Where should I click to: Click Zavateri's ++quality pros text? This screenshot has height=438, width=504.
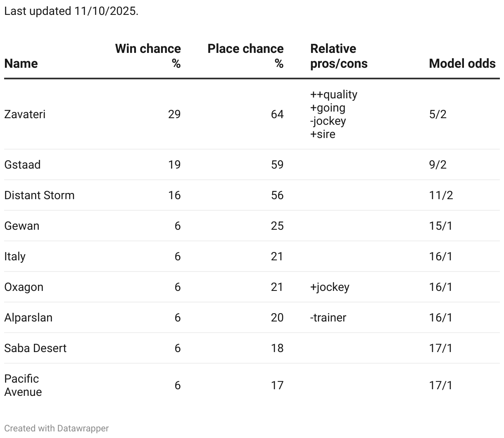coord(334,95)
